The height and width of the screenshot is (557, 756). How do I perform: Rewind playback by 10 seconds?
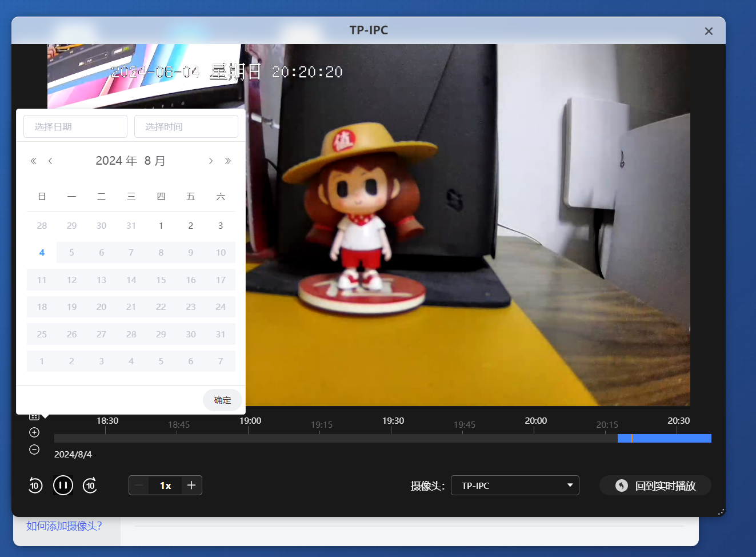coord(35,486)
